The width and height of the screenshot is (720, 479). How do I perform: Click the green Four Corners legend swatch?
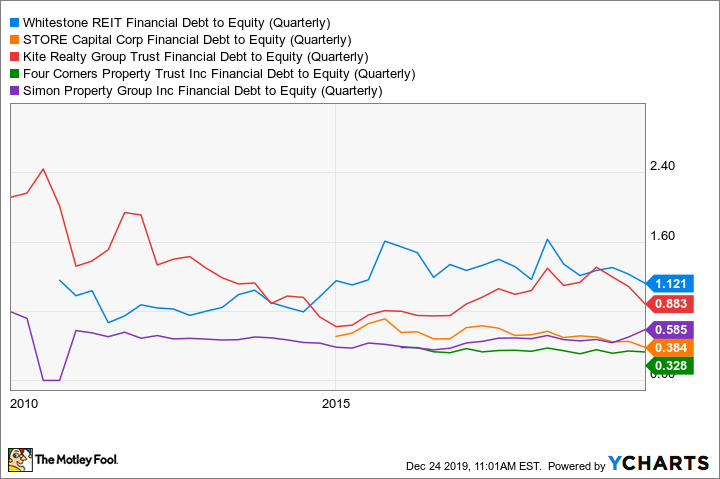coord(12,73)
